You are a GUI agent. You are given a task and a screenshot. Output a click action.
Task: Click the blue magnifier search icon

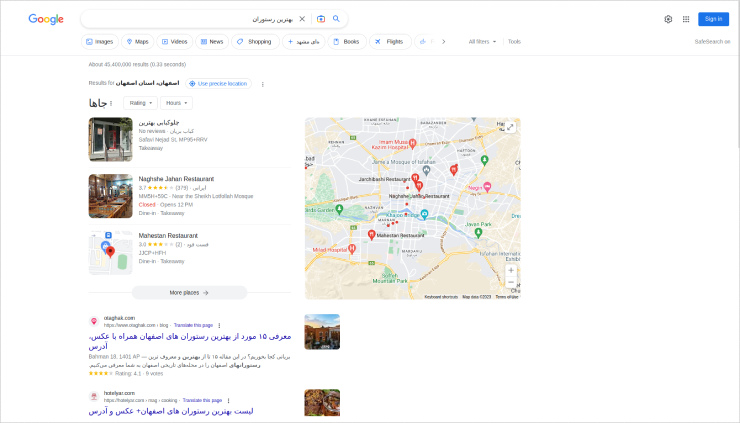coord(336,19)
